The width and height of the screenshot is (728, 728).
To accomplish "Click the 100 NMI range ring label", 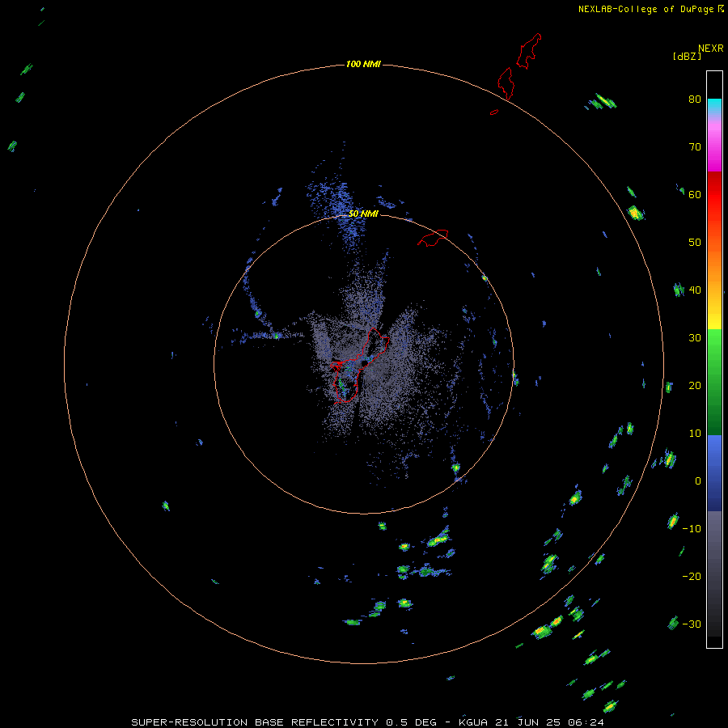I will click(x=363, y=64).
